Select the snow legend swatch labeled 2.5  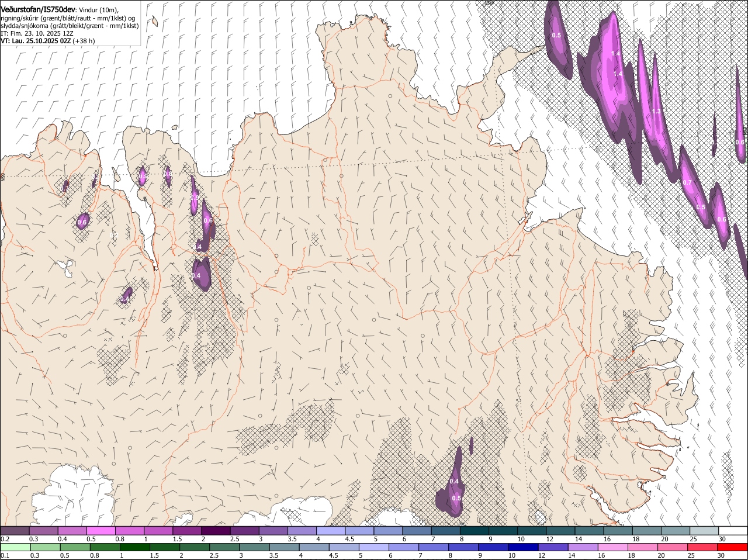point(245,530)
